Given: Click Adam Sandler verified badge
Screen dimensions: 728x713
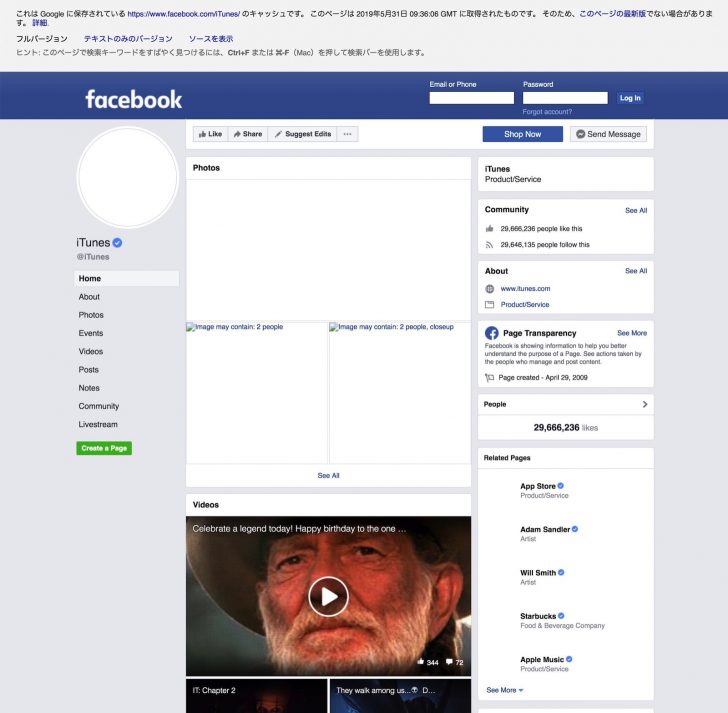Looking at the screenshot, I should click(x=575, y=529).
